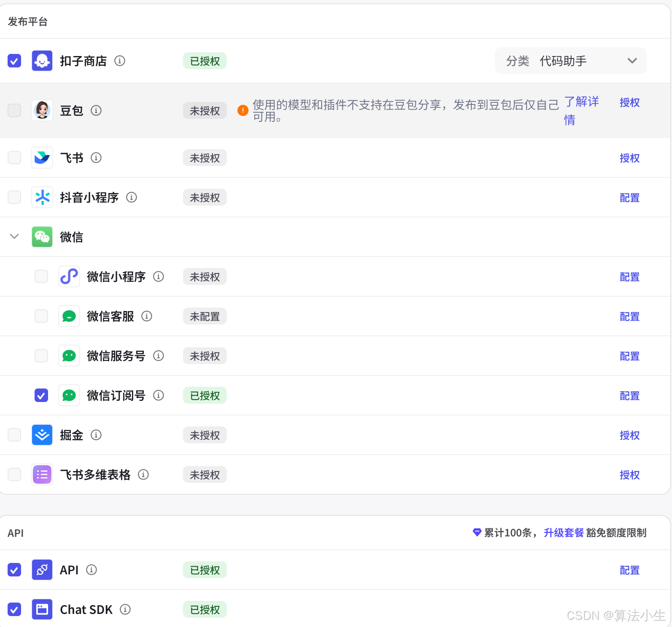Open info icon beside 微信订阅号
Image resolution: width=672 pixels, height=627 pixels.
tap(159, 395)
